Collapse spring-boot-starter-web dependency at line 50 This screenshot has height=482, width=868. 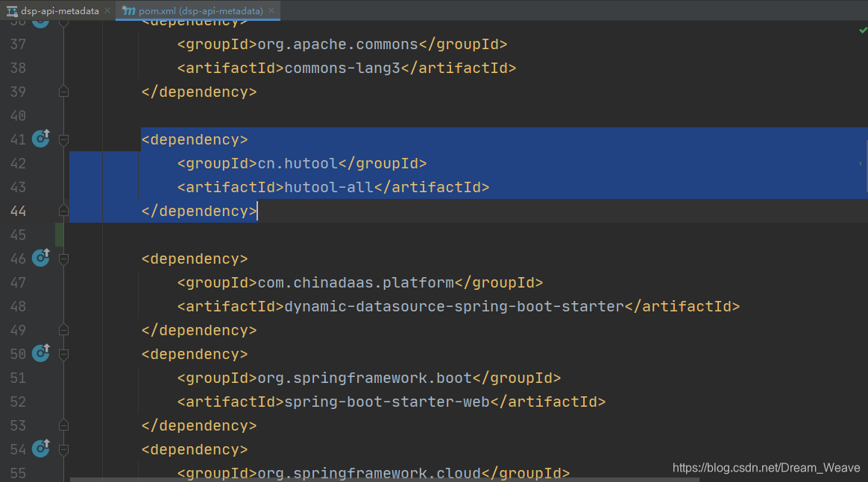click(63, 354)
